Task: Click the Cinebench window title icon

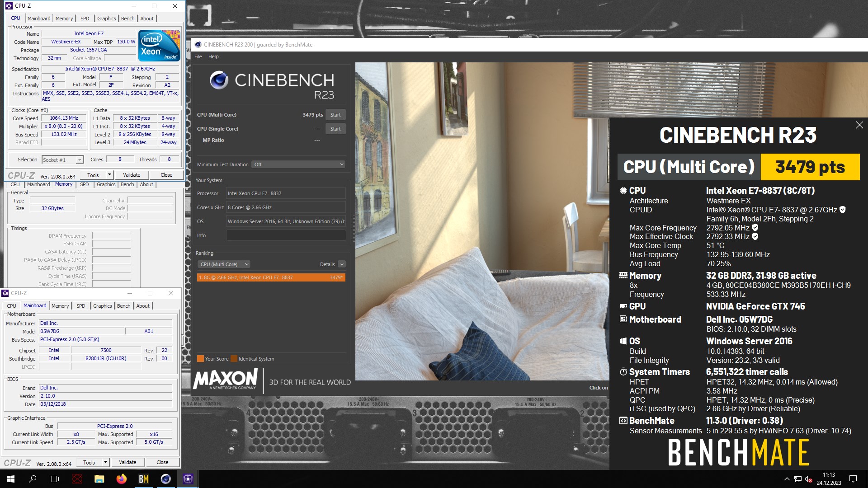Action: click(x=198, y=44)
